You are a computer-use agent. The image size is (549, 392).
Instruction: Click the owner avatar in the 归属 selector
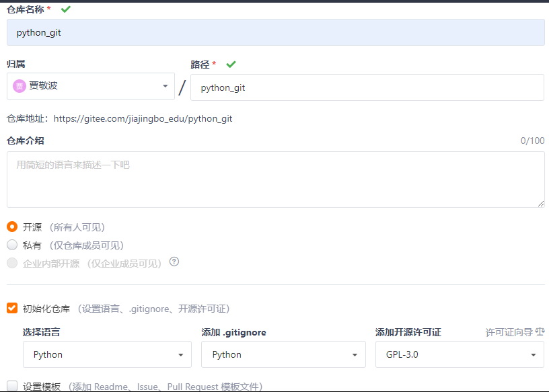click(x=20, y=86)
